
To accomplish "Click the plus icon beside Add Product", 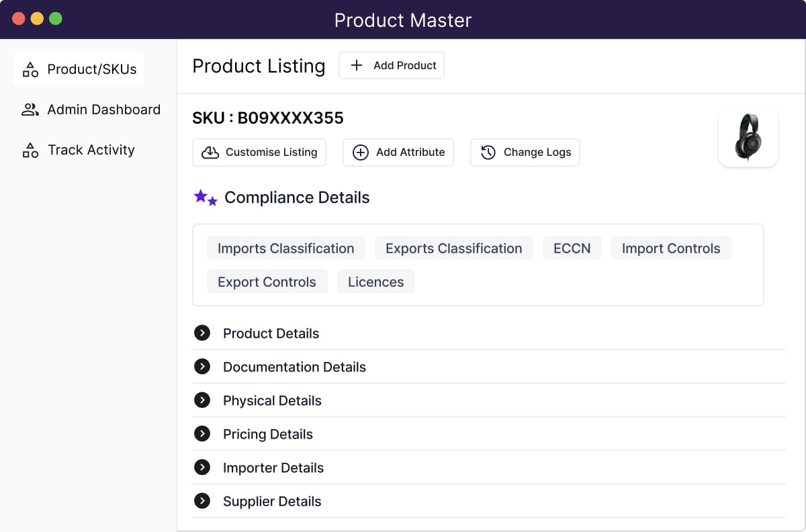I will (357, 65).
